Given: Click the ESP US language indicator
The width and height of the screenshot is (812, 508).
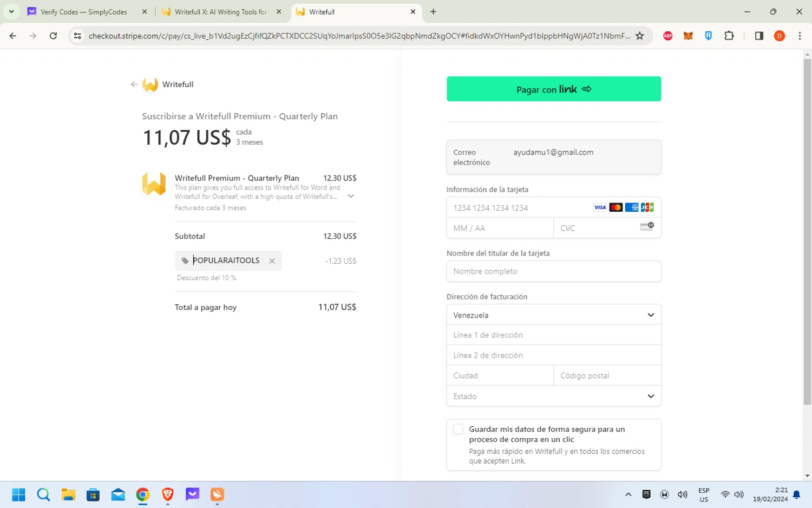Looking at the screenshot, I should [704, 495].
